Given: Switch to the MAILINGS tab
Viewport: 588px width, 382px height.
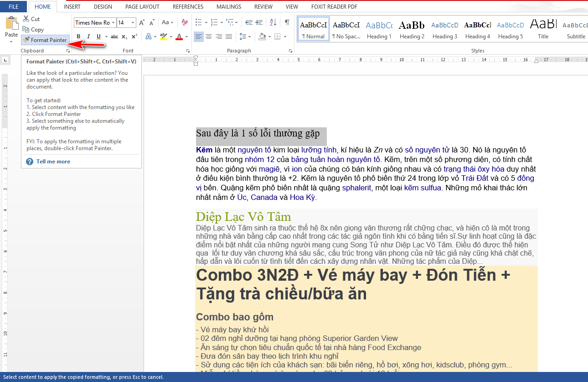Looking at the screenshot, I should pos(229,7).
